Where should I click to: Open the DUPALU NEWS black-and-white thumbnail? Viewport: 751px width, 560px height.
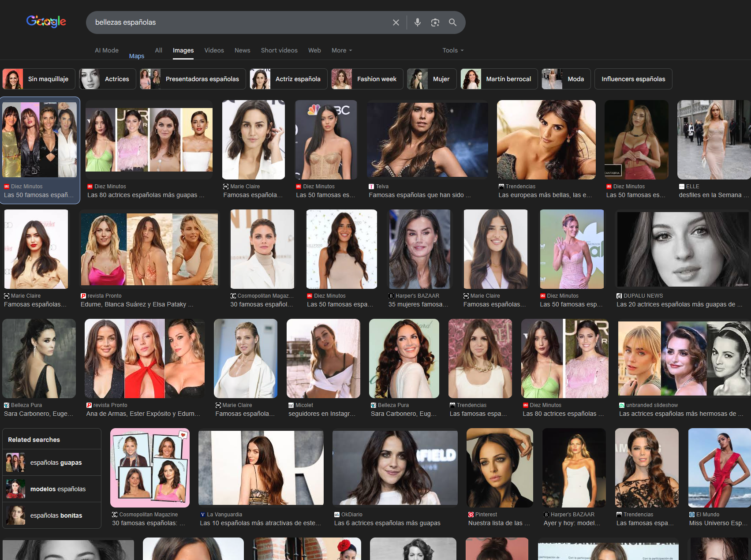683,249
